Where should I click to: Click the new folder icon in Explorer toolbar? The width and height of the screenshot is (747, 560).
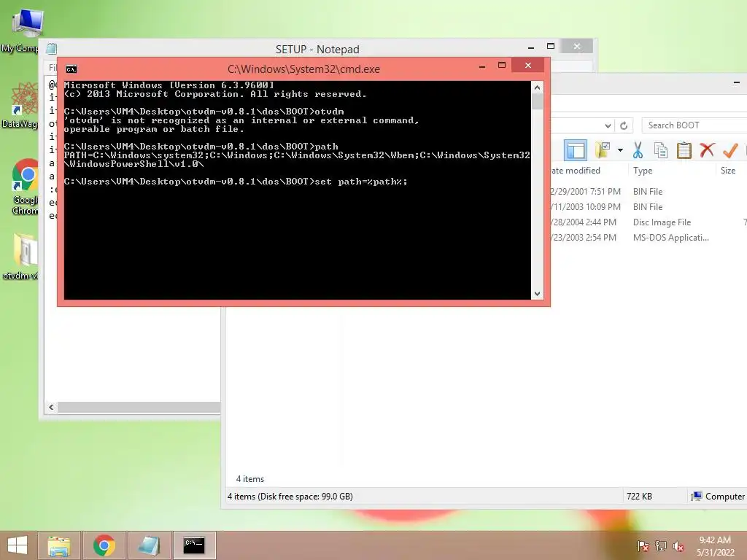coord(602,150)
